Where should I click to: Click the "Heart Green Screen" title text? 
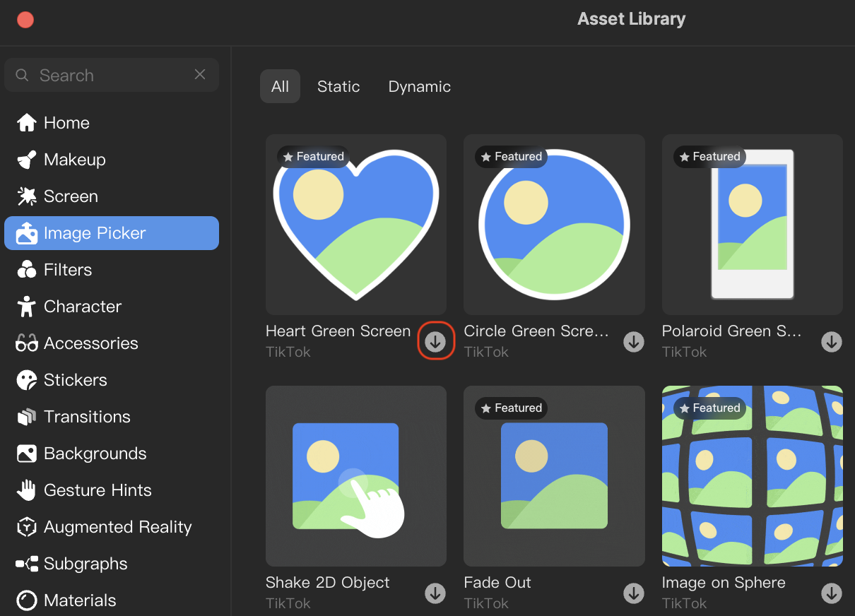pyautogui.click(x=338, y=331)
